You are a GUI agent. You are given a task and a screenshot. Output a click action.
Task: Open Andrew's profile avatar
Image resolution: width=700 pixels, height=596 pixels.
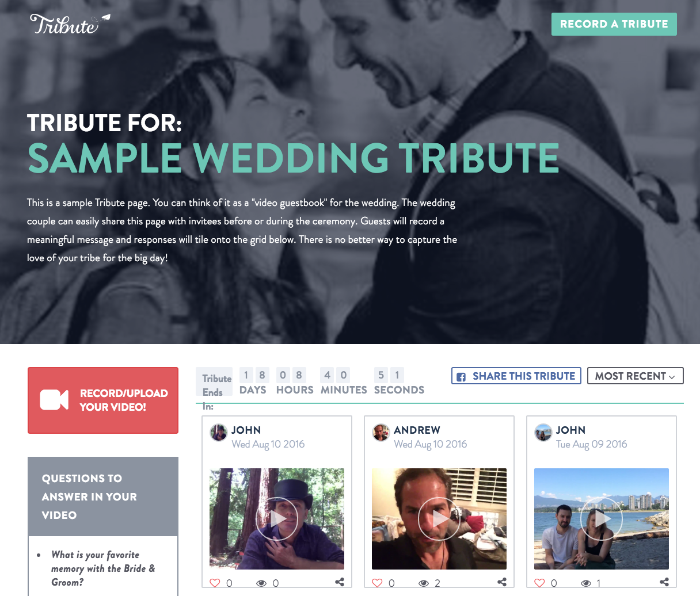pos(381,432)
